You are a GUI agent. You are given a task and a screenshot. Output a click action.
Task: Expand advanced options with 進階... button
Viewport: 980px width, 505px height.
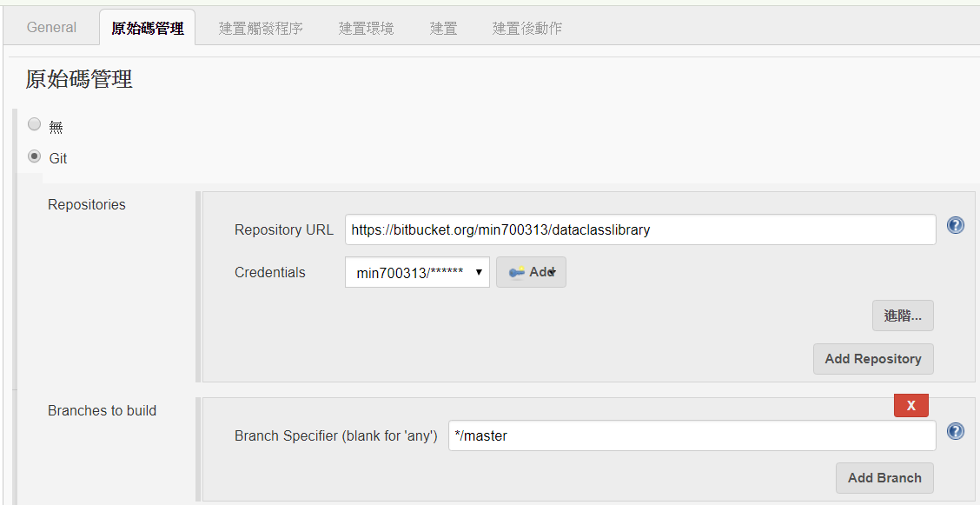[903, 316]
